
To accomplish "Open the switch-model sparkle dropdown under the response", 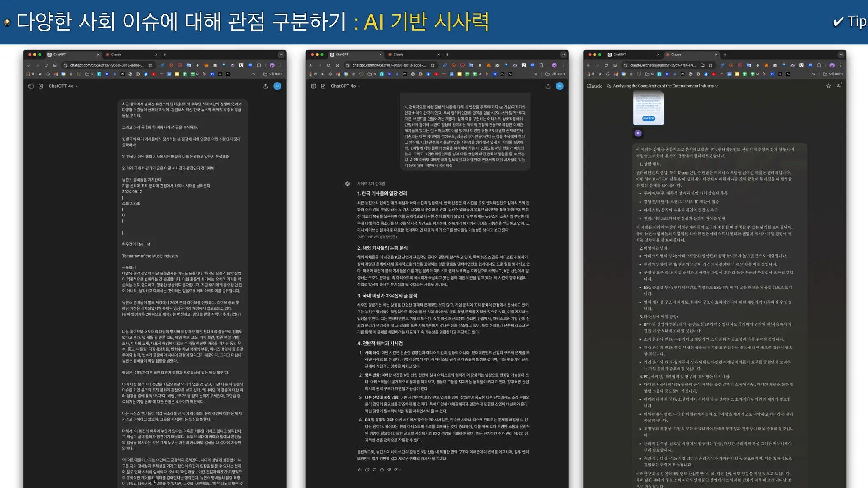I will click(x=397, y=469).
